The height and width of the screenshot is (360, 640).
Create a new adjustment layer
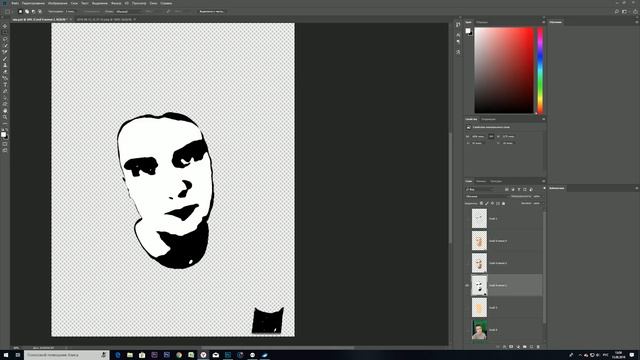518,347
